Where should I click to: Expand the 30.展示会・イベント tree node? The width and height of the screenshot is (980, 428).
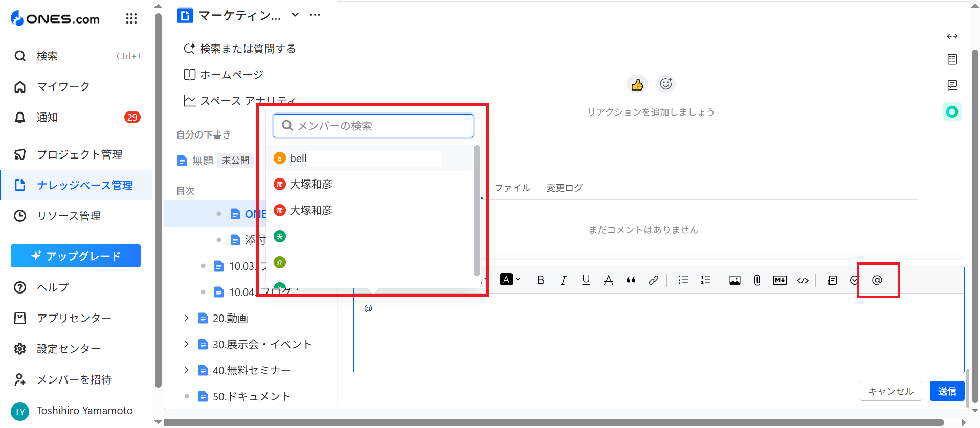186,344
